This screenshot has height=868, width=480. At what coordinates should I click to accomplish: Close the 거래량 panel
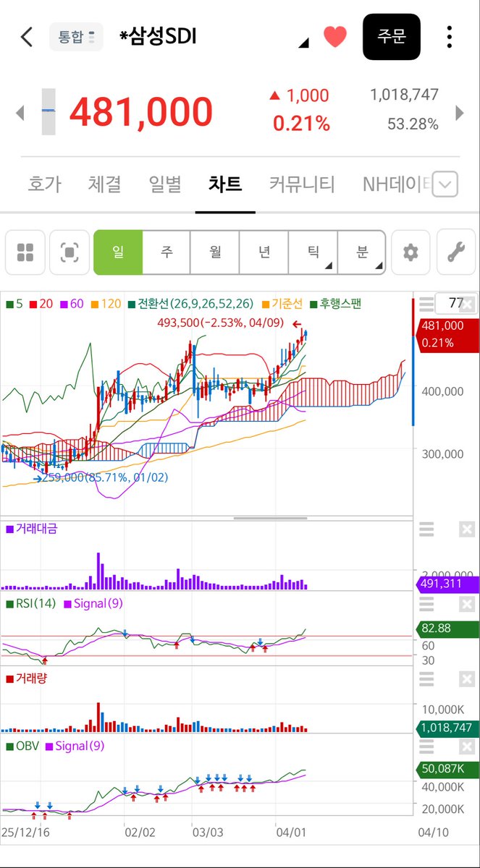tap(467, 678)
